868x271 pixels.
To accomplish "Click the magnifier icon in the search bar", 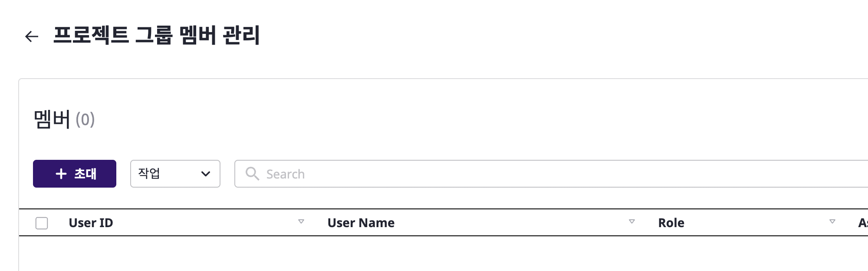I will tap(252, 174).
